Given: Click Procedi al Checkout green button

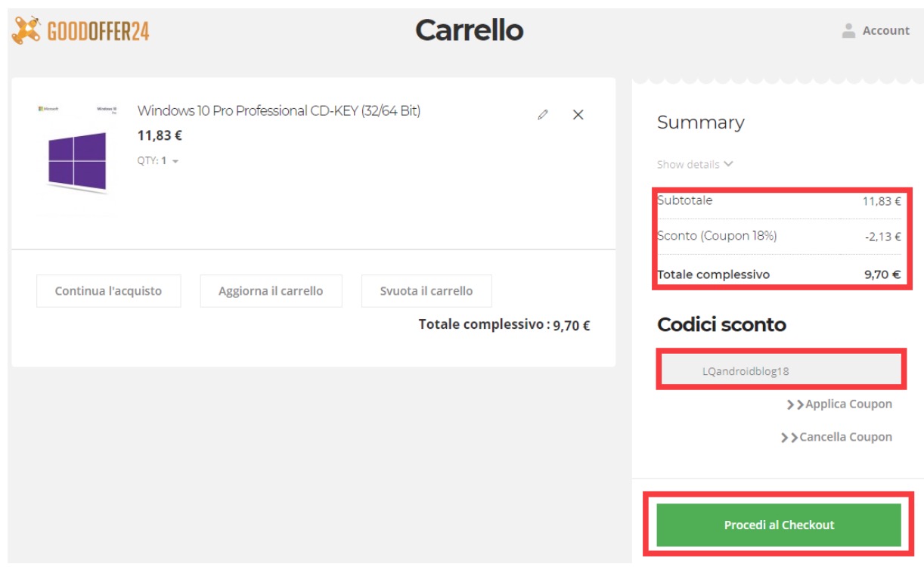Looking at the screenshot, I should (x=779, y=525).
